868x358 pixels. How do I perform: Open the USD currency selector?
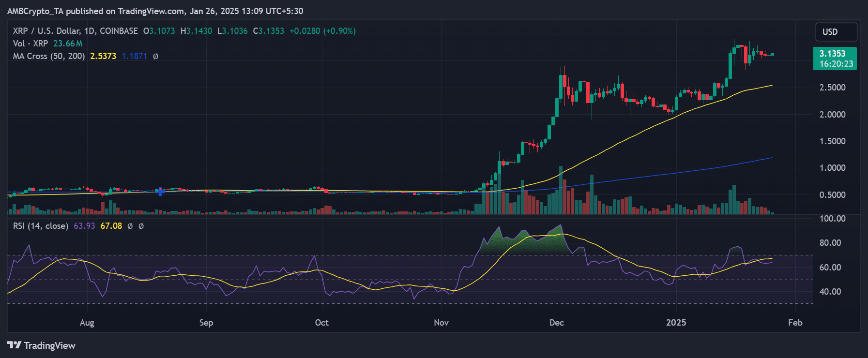pos(836,32)
